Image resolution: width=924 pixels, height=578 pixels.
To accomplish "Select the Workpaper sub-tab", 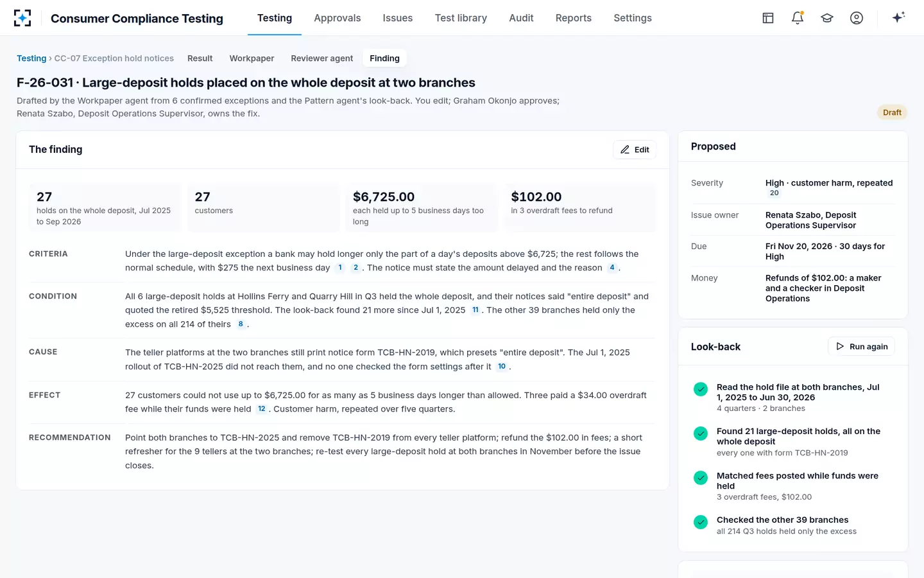I will click(252, 58).
